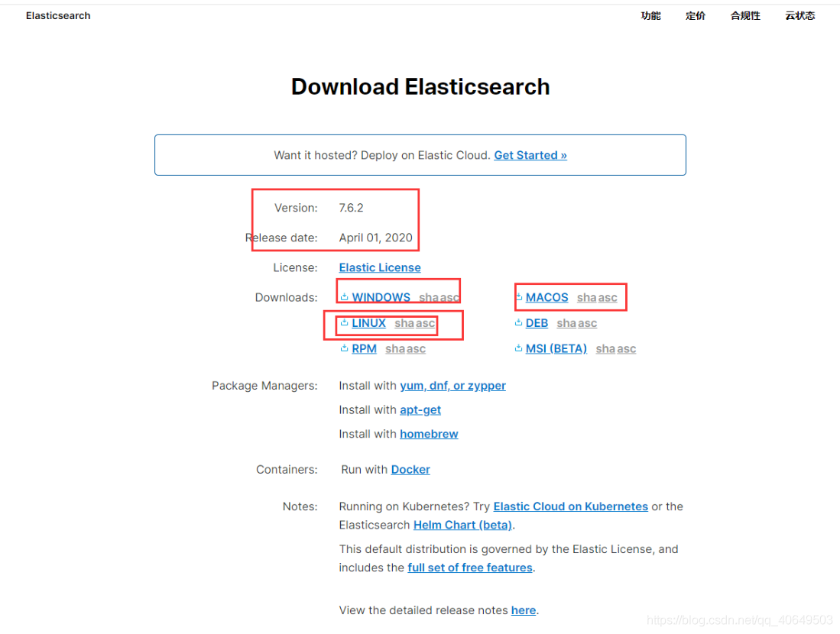This screenshot has width=840, height=634.
Task: Click the Download Elasticsearch heading
Action: [420, 87]
